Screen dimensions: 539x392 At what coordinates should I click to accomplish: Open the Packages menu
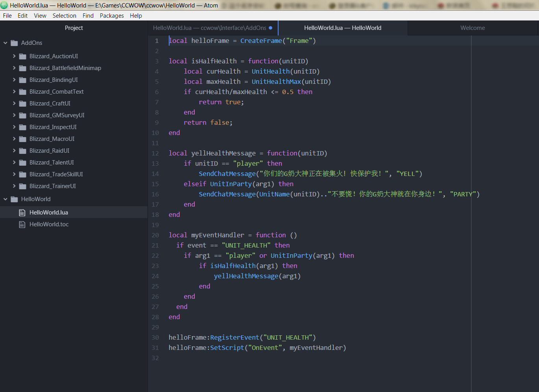[x=112, y=16]
